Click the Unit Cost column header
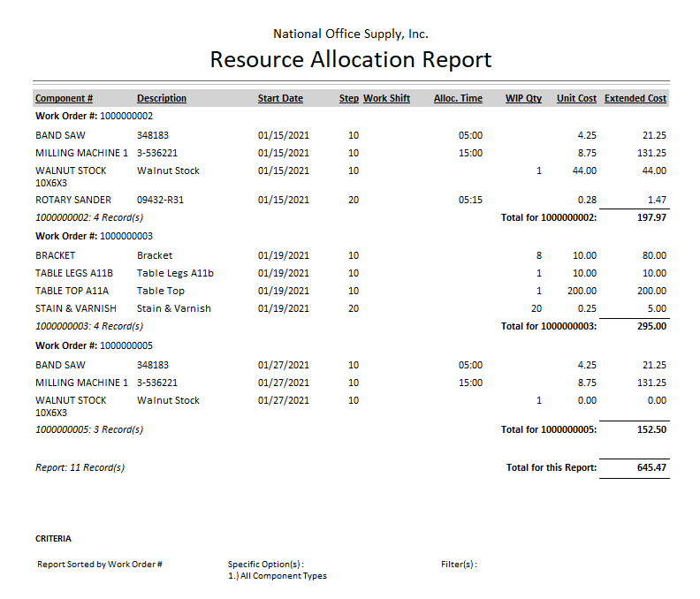700x599 pixels. pos(576,98)
